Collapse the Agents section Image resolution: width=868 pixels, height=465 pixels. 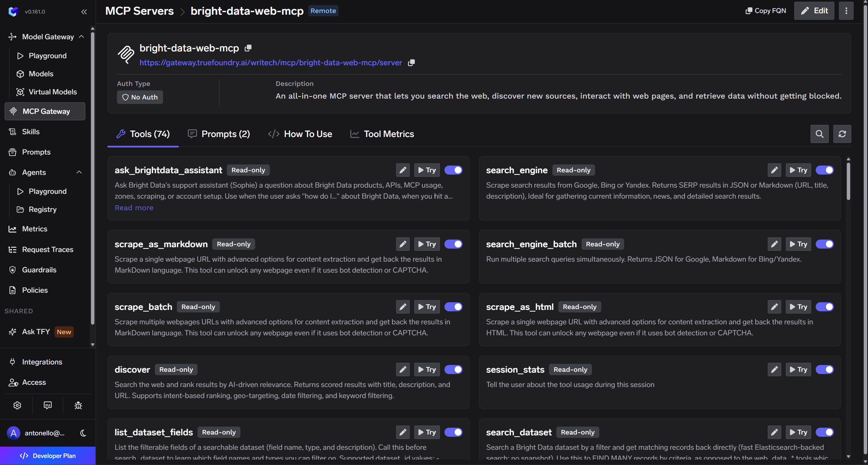point(79,173)
